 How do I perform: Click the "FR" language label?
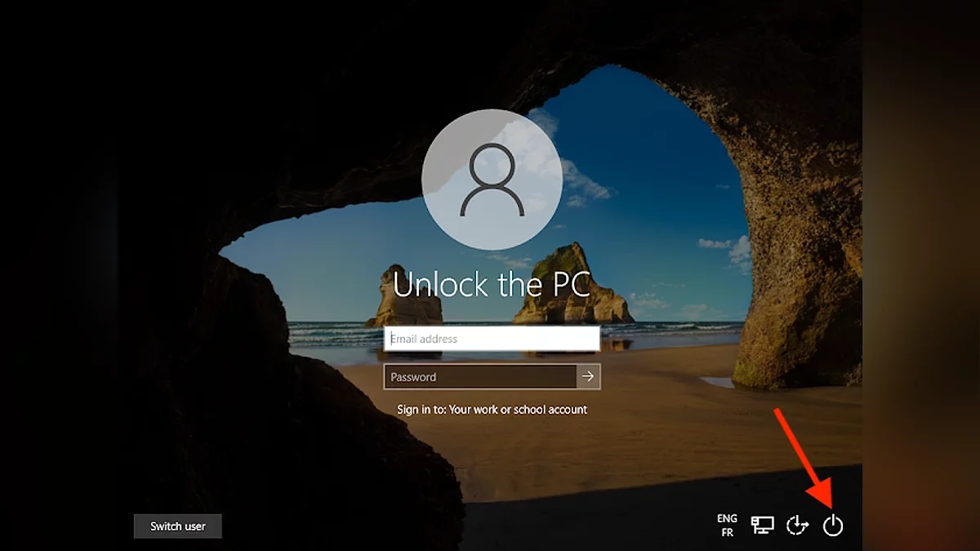[727, 533]
